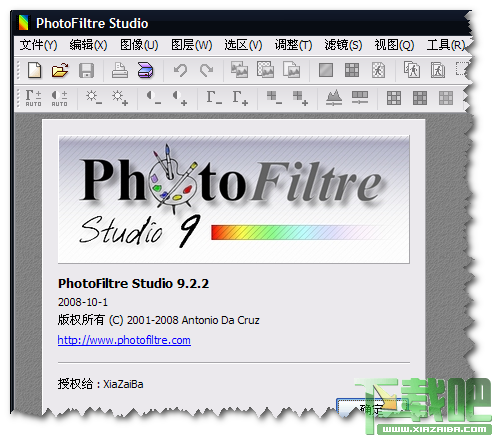This screenshot has width=492, height=435.
Task: Decrease contrast with half-circle minus icon
Action: 154,98
